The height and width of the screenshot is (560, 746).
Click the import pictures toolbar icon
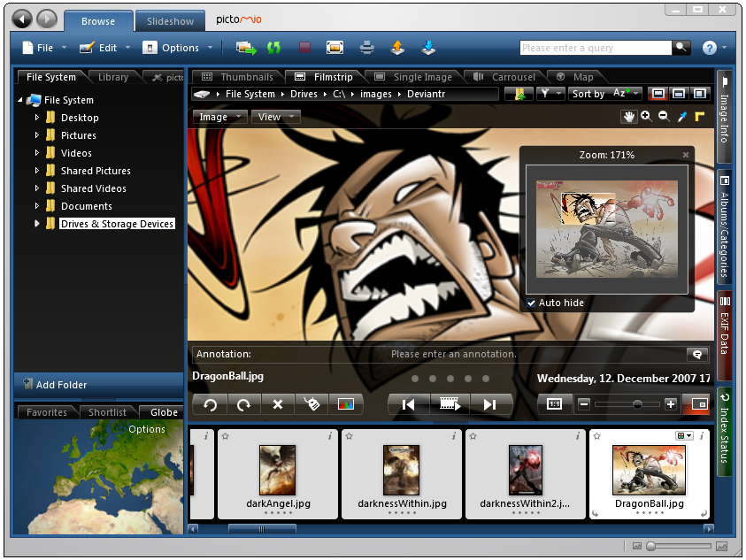pyautogui.click(x=246, y=48)
